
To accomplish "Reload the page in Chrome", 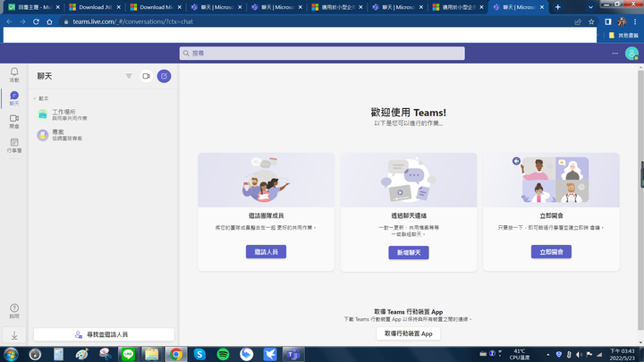I will point(36,21).
